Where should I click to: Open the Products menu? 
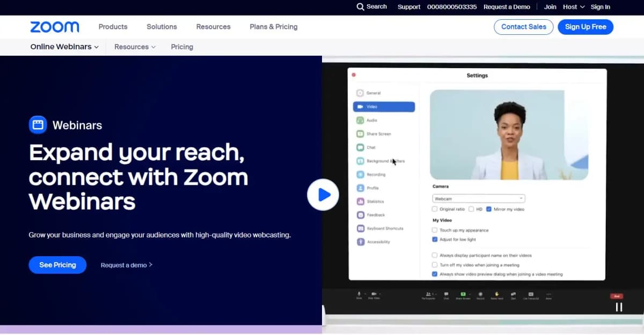[113, 27]
